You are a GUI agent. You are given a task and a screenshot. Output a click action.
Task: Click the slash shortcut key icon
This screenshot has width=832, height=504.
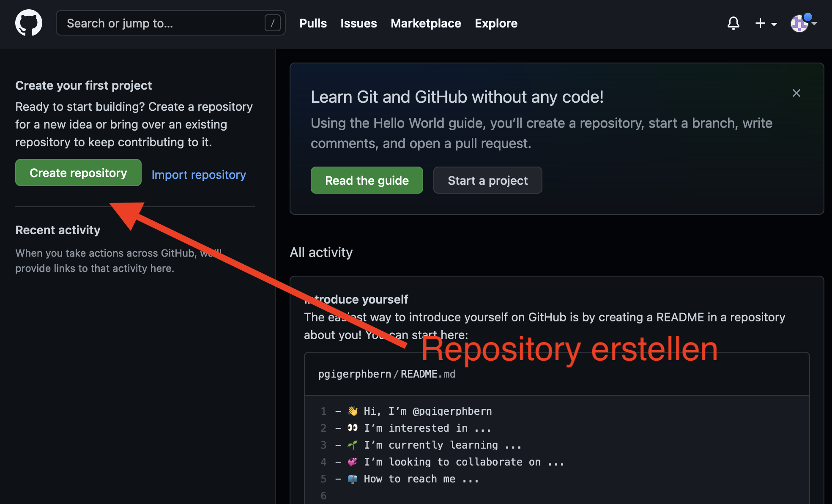tap(272, 23)
